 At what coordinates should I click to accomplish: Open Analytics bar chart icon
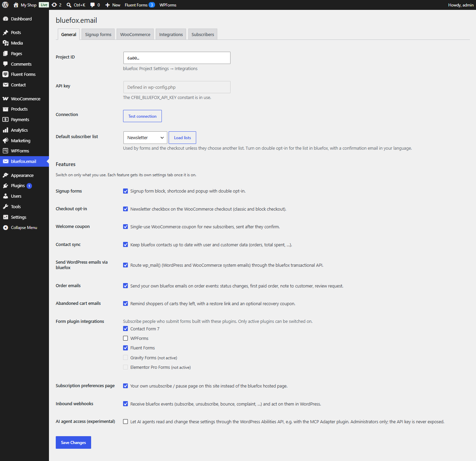click(5, 130)
